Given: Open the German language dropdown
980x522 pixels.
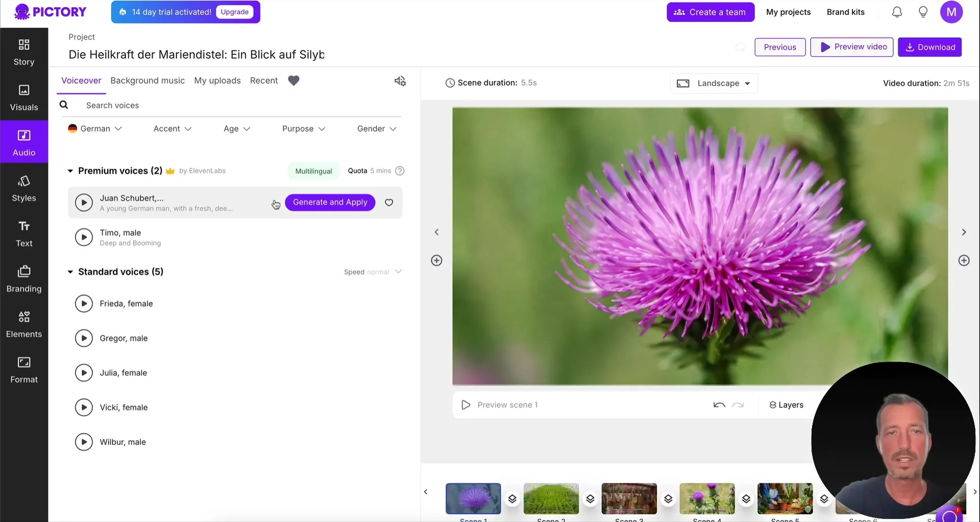Looking at the screenshot, I should (94, 128).
